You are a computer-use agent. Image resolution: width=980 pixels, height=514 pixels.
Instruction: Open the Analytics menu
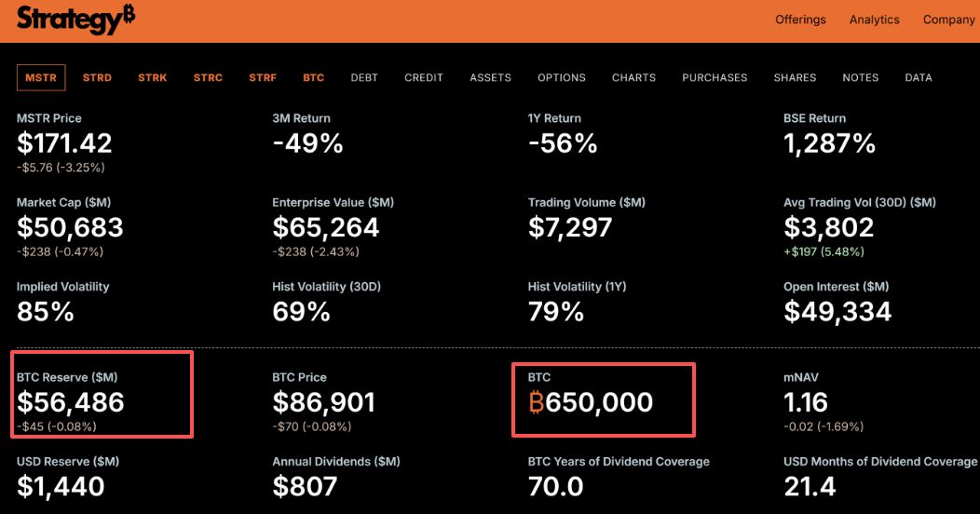tap(874, 20)
